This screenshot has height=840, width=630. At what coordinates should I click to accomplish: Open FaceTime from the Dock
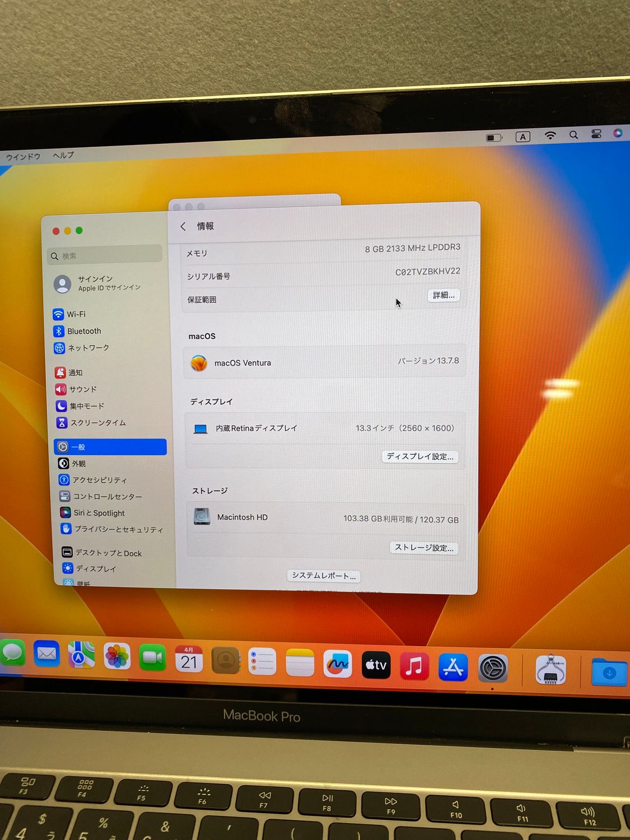pyautogui.click(x=152, y=657)
